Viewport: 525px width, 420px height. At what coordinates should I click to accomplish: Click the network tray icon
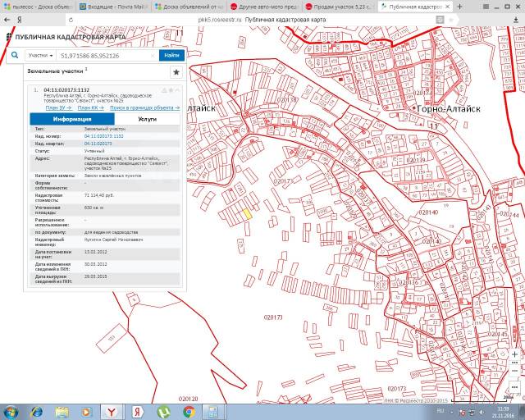[x=472, y=413]
